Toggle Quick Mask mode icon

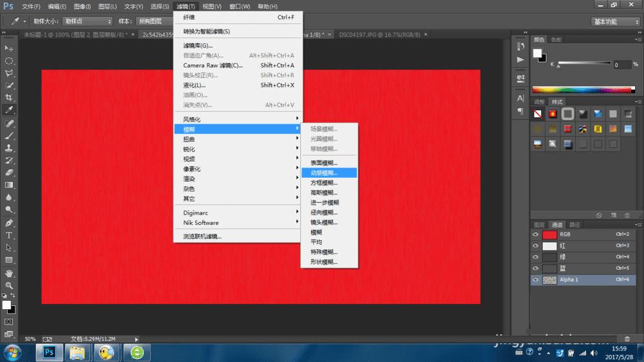point(8,321)
